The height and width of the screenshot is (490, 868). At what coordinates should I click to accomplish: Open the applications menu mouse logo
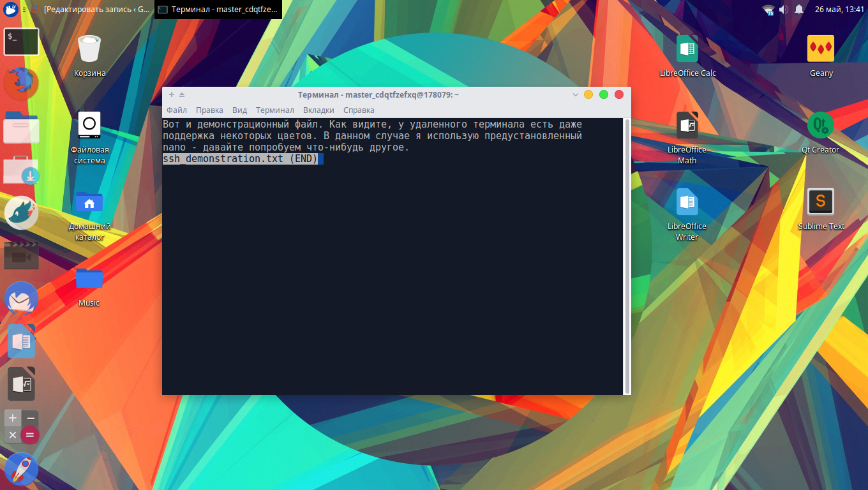tap(11, 10)
